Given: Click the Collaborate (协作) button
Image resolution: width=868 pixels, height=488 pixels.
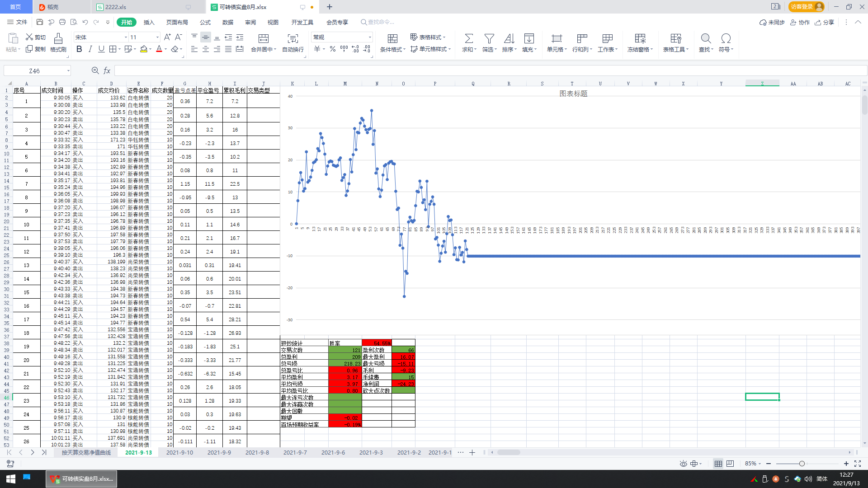Looking at the screenshot, I should click(x=800, y=22).
